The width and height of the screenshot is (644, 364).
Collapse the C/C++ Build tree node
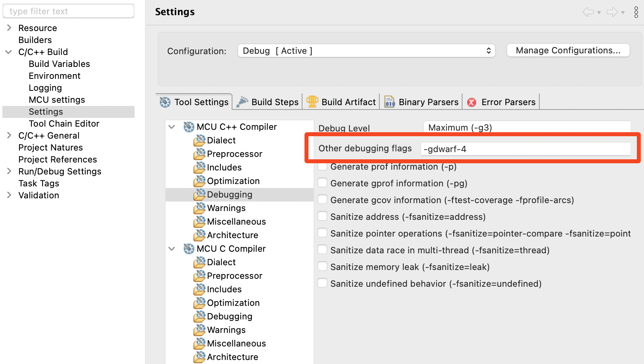(9, 52)
